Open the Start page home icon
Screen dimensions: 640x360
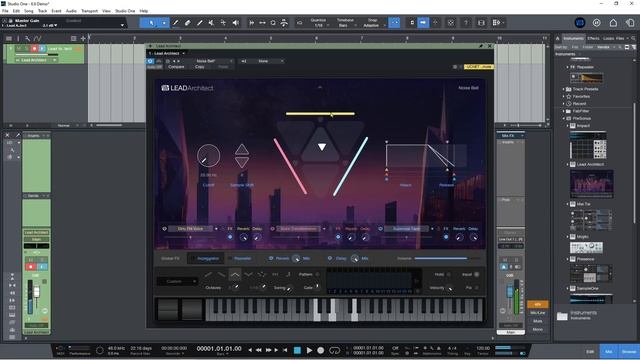click(613, 23)
